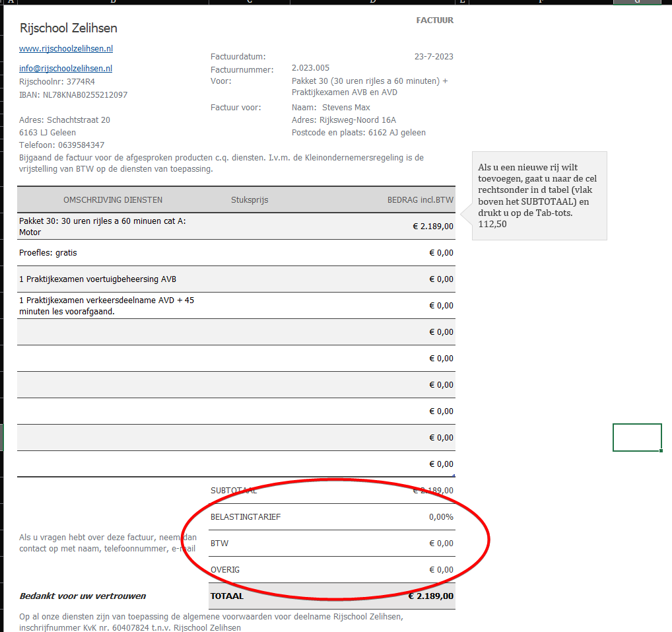The image size is (672, 632).
Task: Click the tip note about adding new row
Action: pyautogui.click(x=539, y=195)
